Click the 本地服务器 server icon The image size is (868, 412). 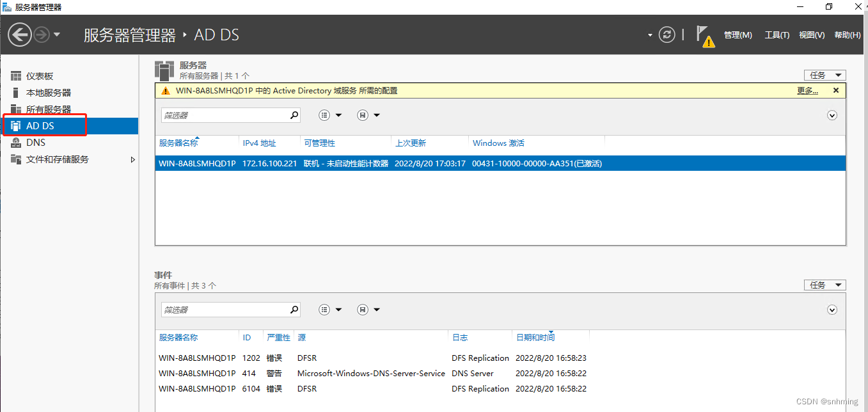16,93
